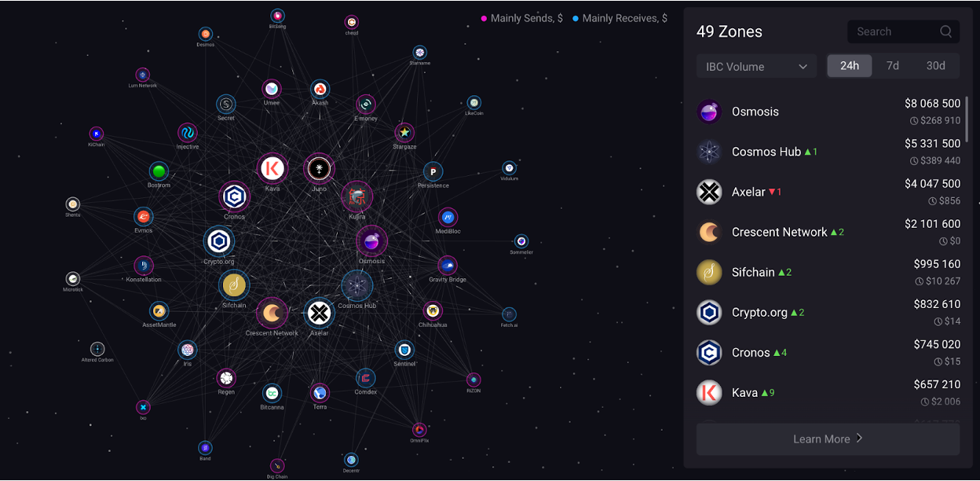Switch to the 30d time period
The height and width of the screenshot is (481, 980).
tap(935, 66)
